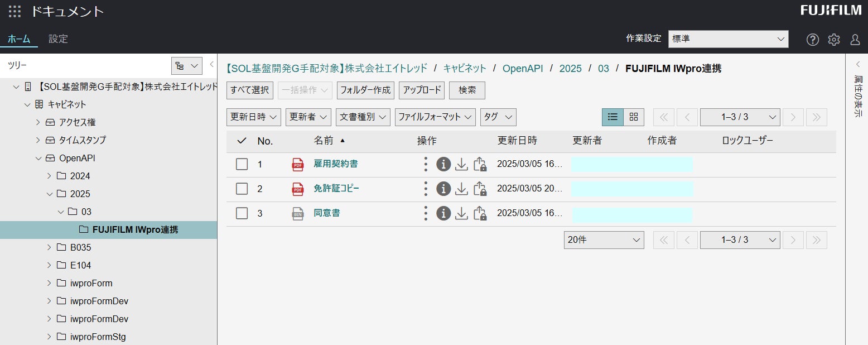Select the checkbox for row 2 免許証コピー
Image resolution: width=868 pixels, height=345 pixels.
click(x=242, y=189)
